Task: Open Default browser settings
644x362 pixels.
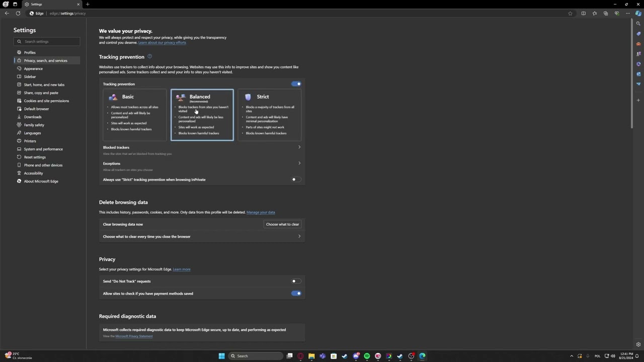Action: (36, 109)
